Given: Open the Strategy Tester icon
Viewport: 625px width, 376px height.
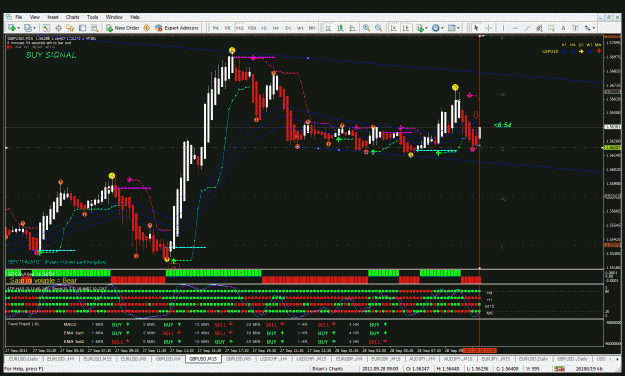Looking at the screenshot, I should [94, 28].
